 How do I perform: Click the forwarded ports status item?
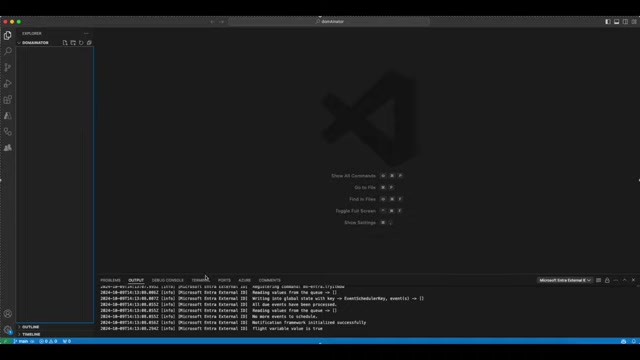click(x=67, y=341)
